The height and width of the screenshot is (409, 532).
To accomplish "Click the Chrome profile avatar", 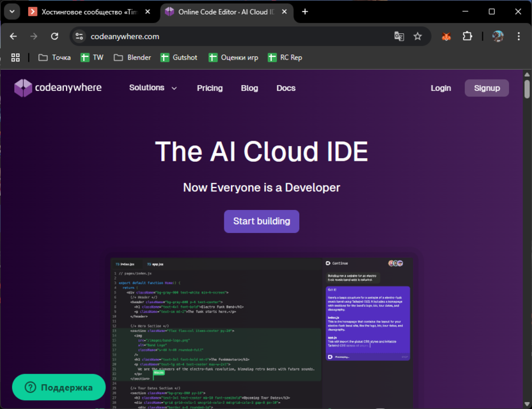I will (x=497, y=36).
